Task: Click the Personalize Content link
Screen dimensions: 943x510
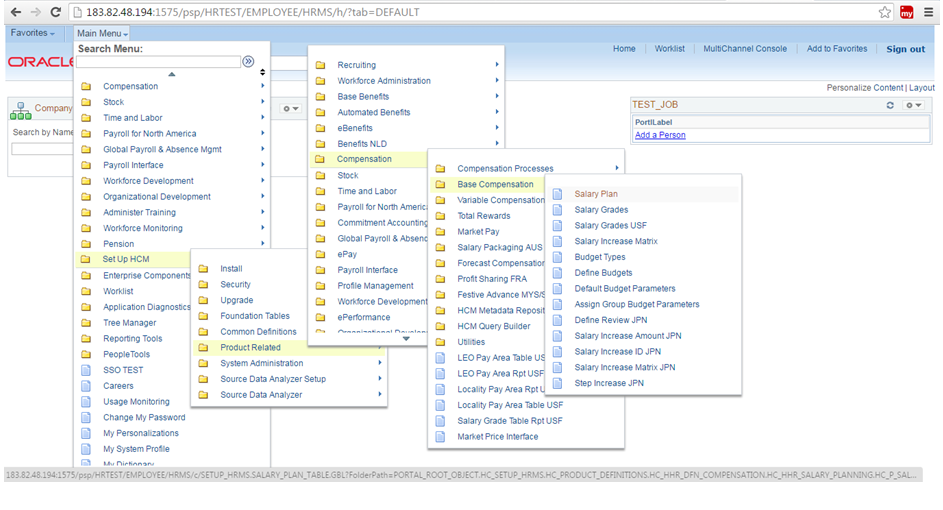Action: [x=865, y=88]
